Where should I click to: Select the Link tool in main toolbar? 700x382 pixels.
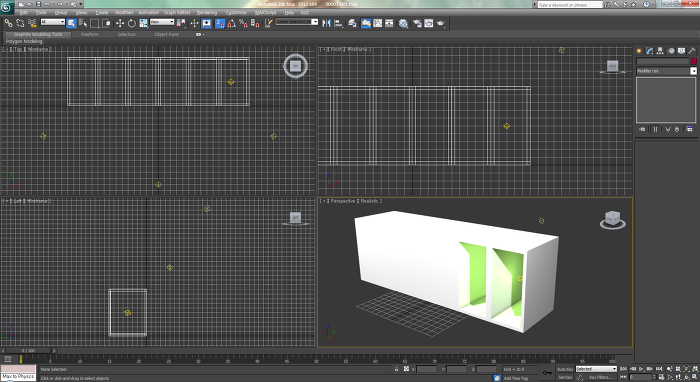pos(9,23)
